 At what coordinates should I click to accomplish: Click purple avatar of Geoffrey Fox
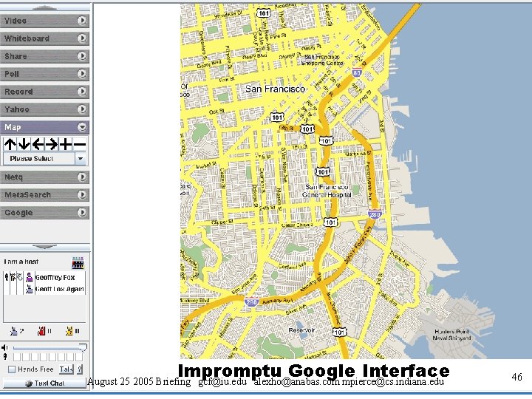29,277
